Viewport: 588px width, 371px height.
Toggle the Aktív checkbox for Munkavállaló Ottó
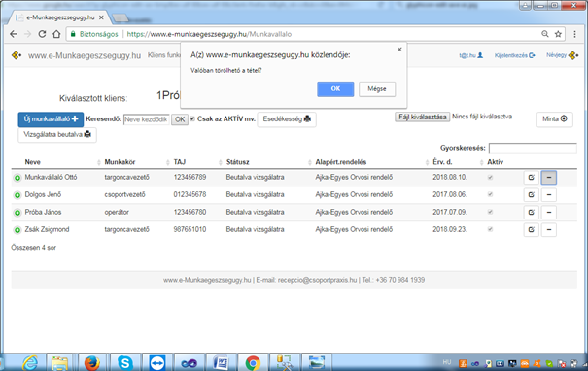pos(490,178)
